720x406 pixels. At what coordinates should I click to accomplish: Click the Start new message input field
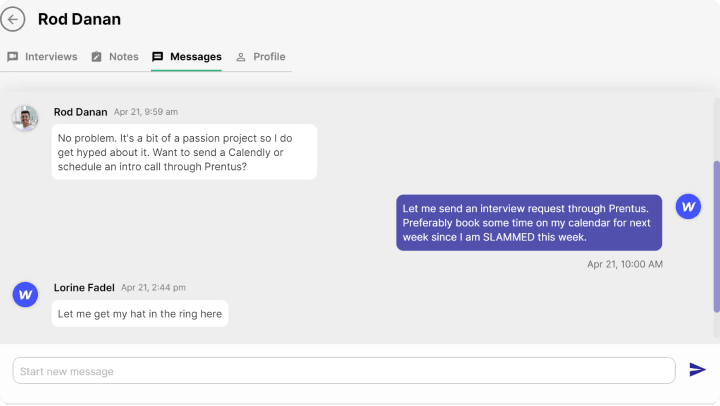[x=343, y=371]
